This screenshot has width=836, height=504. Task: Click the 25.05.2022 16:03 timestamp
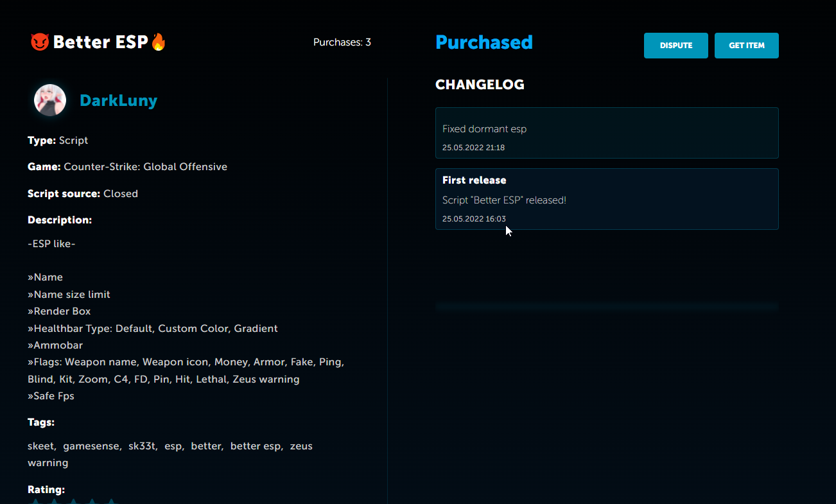click(474, 219)
